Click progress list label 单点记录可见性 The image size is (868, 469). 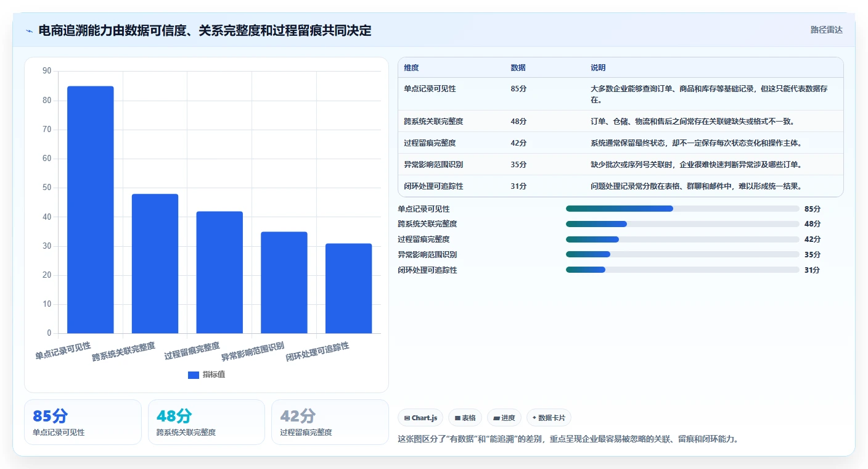pyautogui.click(x=424, y=209)
